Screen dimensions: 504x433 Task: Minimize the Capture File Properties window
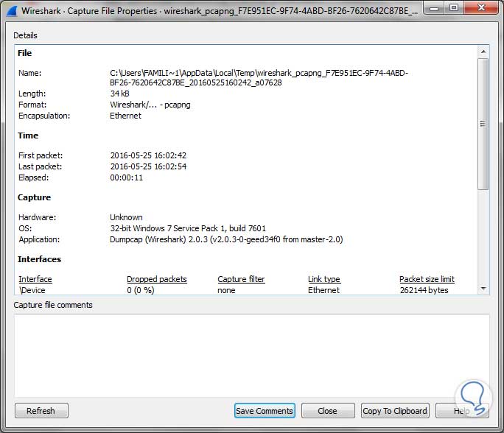pyautogui.click(x=434, y=8)
